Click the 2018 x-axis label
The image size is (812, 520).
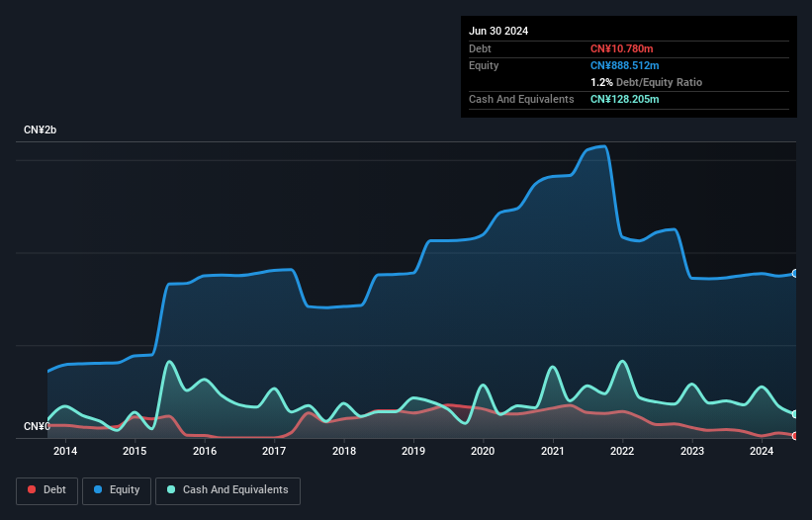(344, 451)
